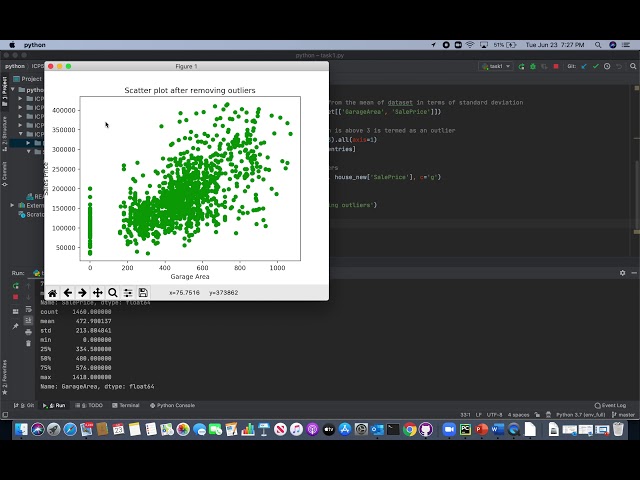This screenshot has width=640, height=480.
Task: Start debugging with the green bug icon
Action: [533, 66]
